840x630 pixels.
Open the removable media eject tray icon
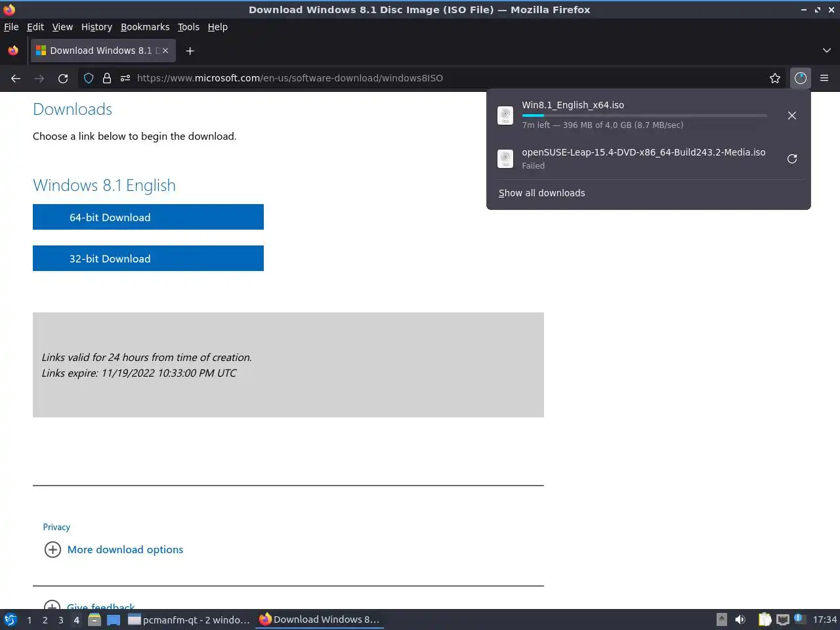click(722, 619)
